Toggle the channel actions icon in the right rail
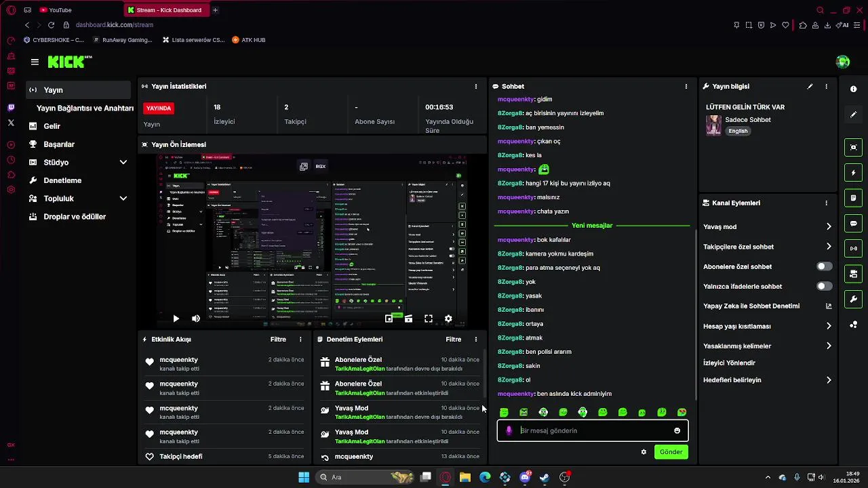Image resolution: width=868 pixels, height=488 pixels. click(853, 274)
